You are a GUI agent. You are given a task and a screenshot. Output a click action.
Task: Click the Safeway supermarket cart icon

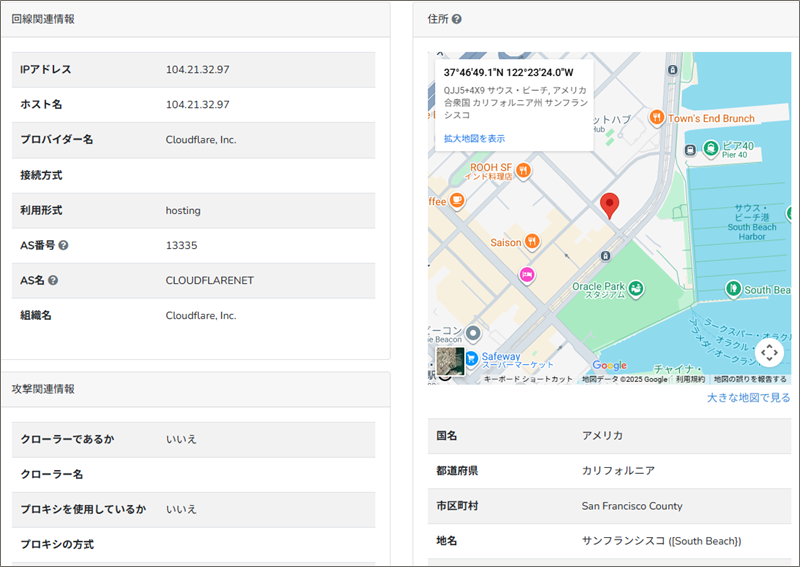pos(469,358)
